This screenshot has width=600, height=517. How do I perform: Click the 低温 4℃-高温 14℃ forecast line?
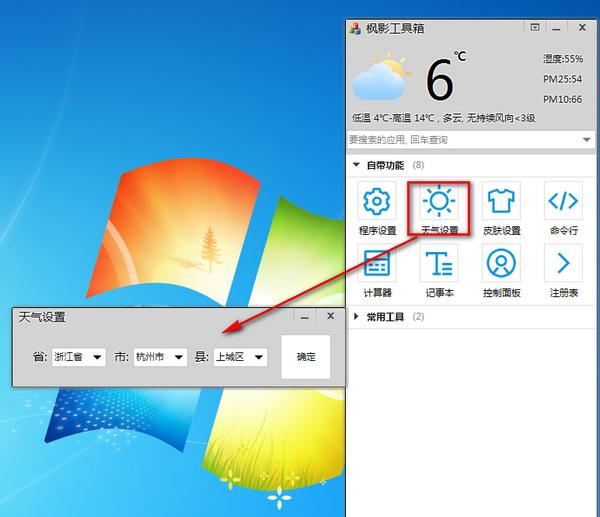tap(443, 118)
